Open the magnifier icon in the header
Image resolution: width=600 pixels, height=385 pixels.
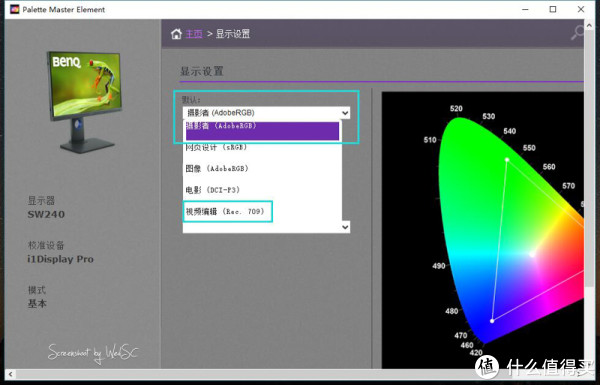(577, 33)
